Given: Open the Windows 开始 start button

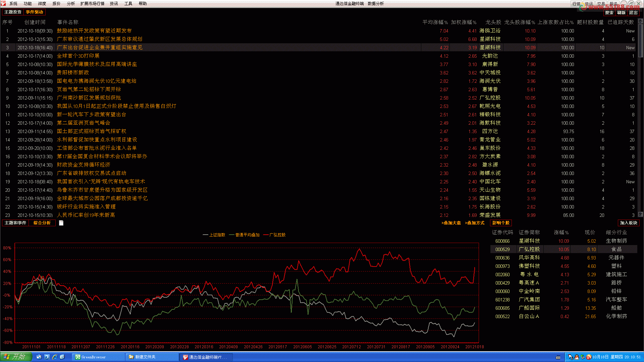Looking at the screenshot, I should [x=16, y=357].
